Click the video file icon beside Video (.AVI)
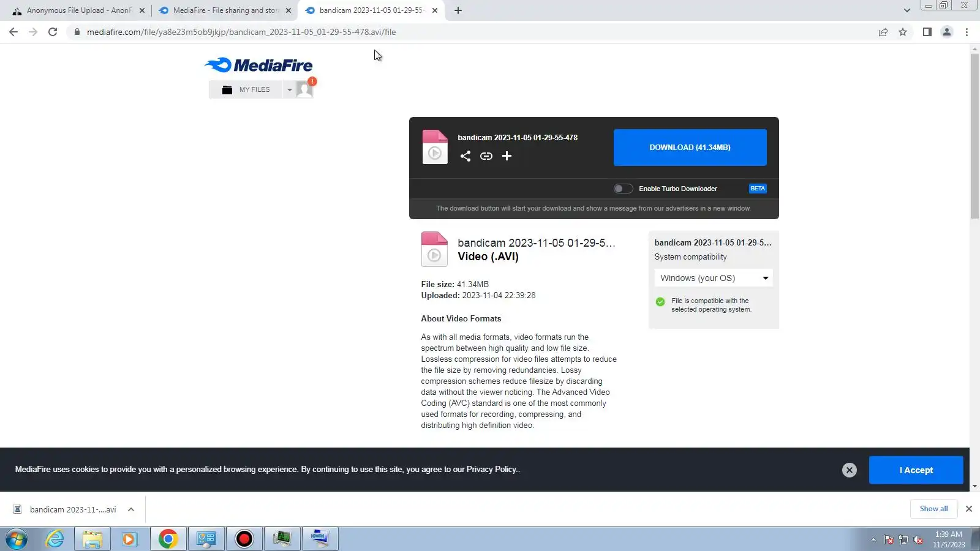The width and height of the screenshot is (980, 551). [x=434, y=249]
